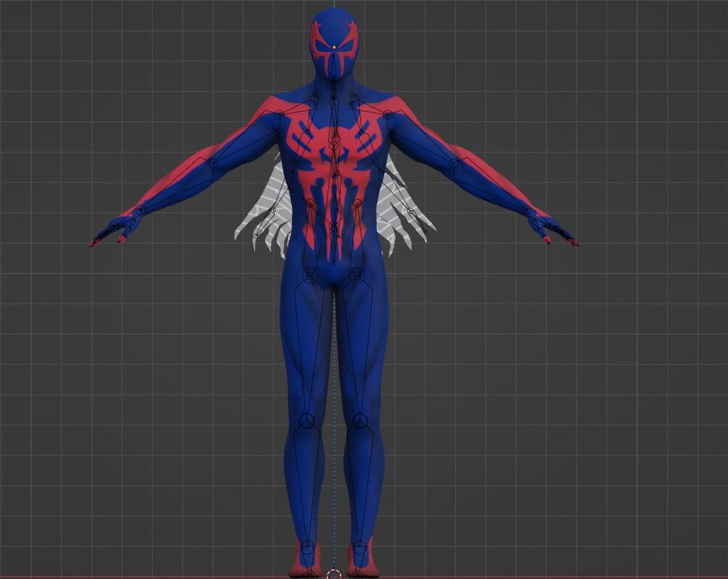This screenshot has width=728, height=579.
Task: Select the shoulder bone joint on screen-right side
Action: (x=388, y=114)
